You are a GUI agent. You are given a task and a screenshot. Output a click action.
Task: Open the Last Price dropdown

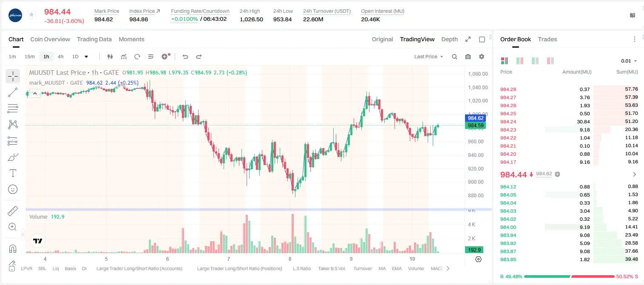click(x=428, y=57)
